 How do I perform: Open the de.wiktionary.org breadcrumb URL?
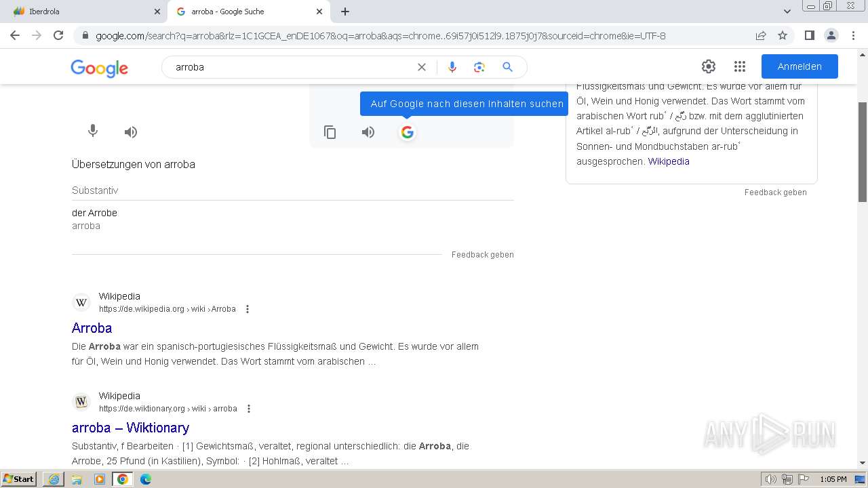pyautogui.click(x=168, y=409)
